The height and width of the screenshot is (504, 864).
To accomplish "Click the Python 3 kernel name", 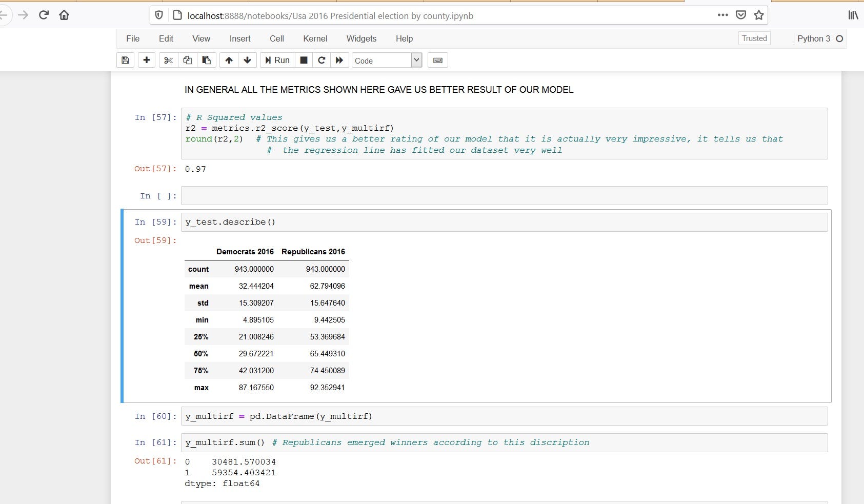I will click(x=813, y=38).
